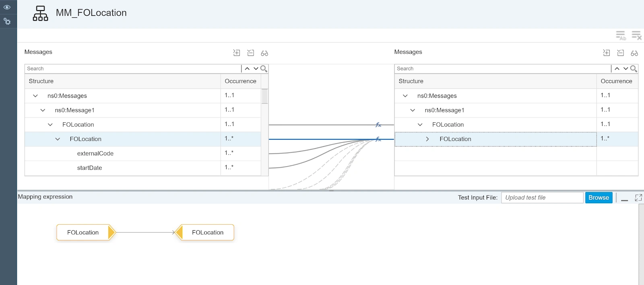The image size is (644, 285).
Task: Collapse target ns0:Messages node
Action: [x=405, y=96]
